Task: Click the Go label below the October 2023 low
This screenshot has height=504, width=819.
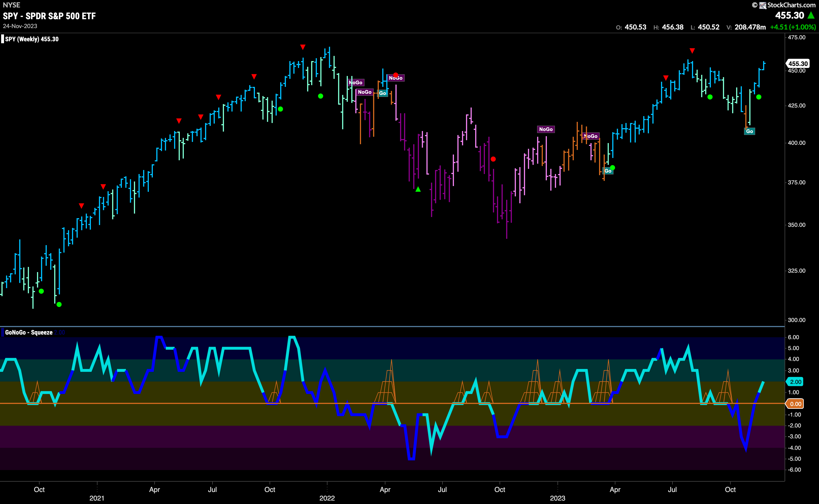Action: [x=749, y=131]
